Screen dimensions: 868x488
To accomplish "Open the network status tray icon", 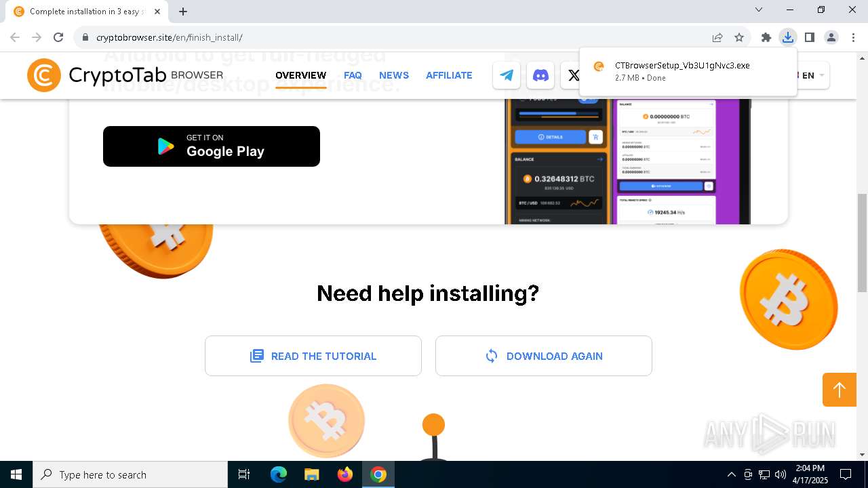I will (764, 474).
